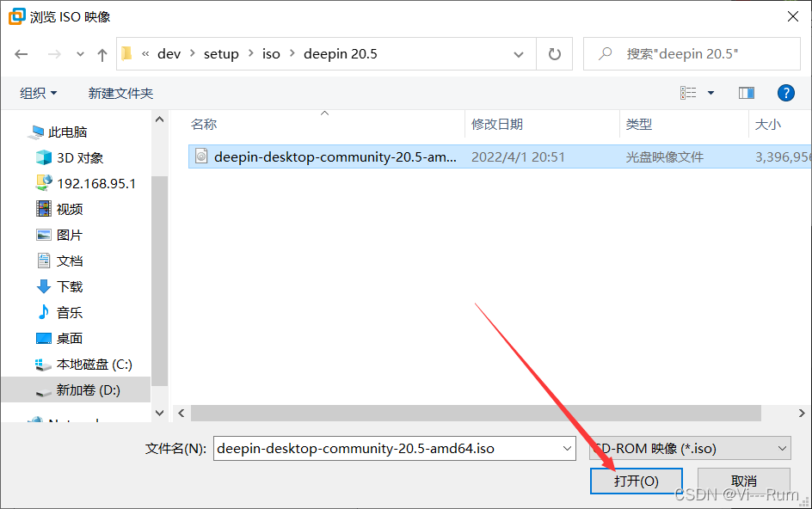
Task: Click the modified date 2022/4/1 20:51
Action: pyautogui.click(x=518, y=156)
